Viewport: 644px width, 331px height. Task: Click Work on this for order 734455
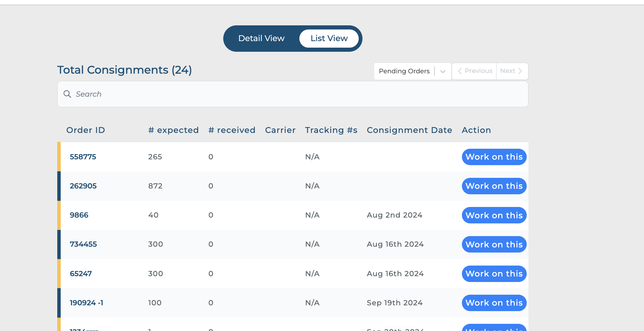point(494,244)
